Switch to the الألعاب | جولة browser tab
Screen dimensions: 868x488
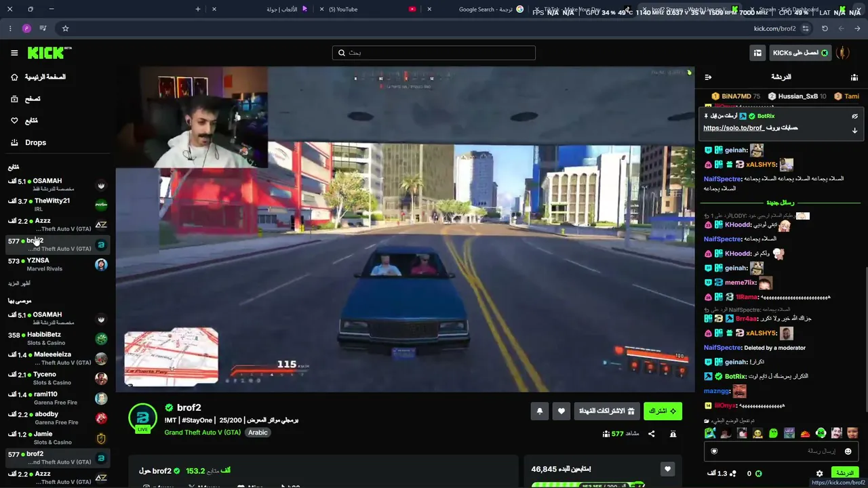(x=261, y=9)
